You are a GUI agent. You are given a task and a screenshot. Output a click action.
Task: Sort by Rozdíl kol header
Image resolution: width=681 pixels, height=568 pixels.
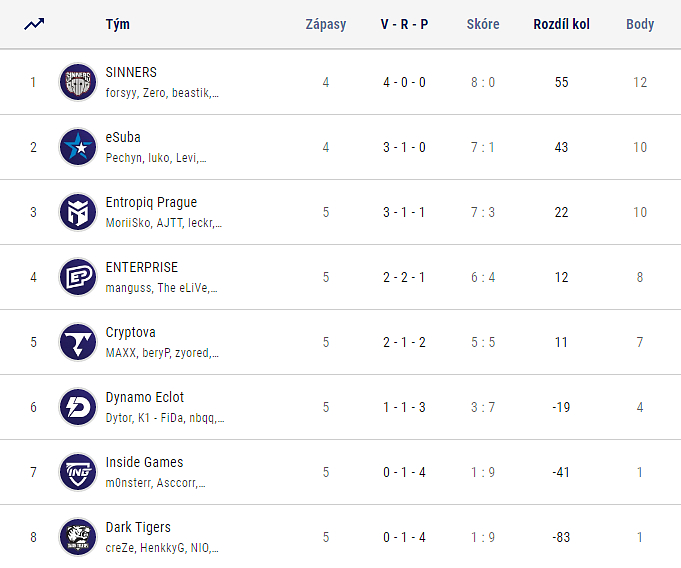(561, 24)
